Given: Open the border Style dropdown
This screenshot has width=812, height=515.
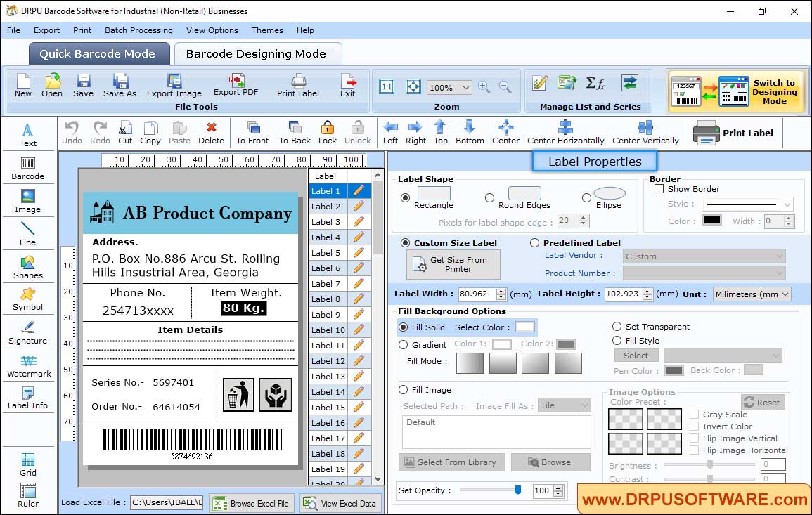Looking at the screenshot, I should (x=747, y=204).
